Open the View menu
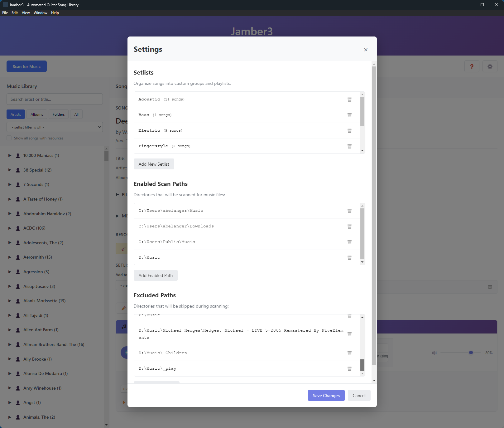The image size is (504, 428). click(26, 13)
